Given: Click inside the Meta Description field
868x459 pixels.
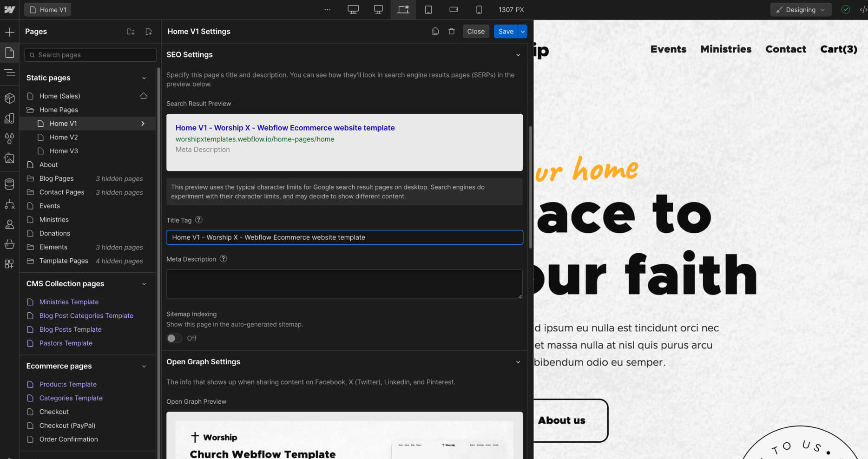Looking at the screenshot, I should pos(344,284).
